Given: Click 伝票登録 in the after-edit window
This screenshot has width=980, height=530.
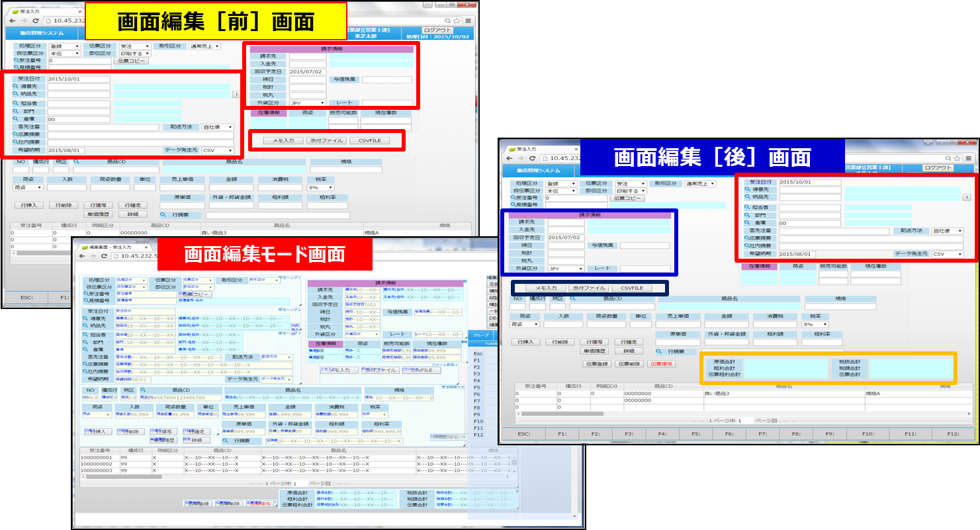Looking at the screenshot, I should (x=596, y=364).
